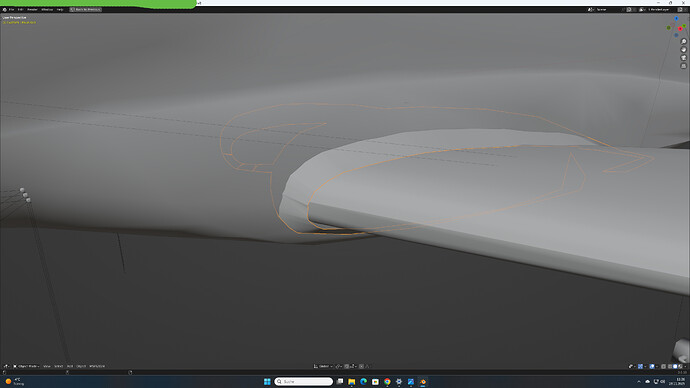
Task: Open Settings gear on the taskbar
Action: (x=399, y=381)
